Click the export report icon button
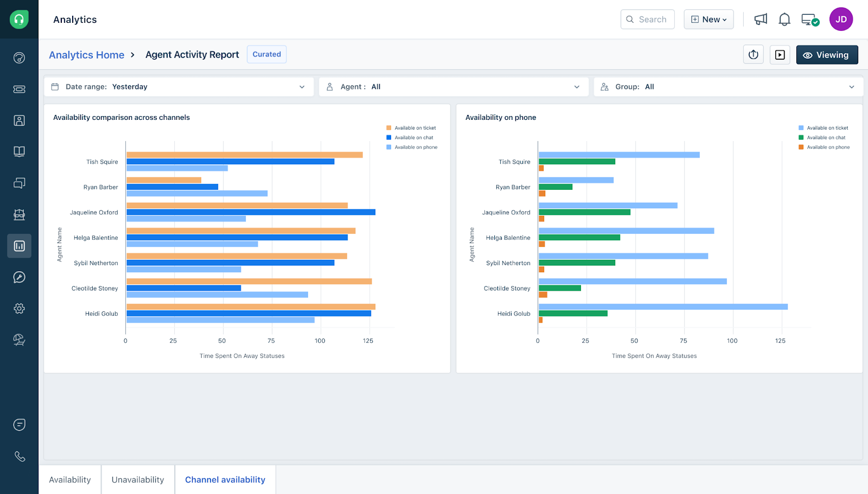 754,55
